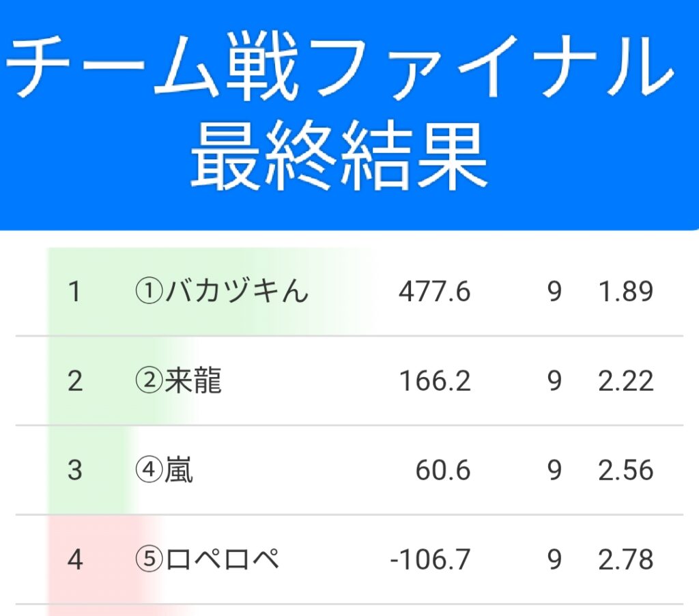Click game count 9 in バカヅキん row
This screenshot has height=616, width=699.
coord(554,292)
